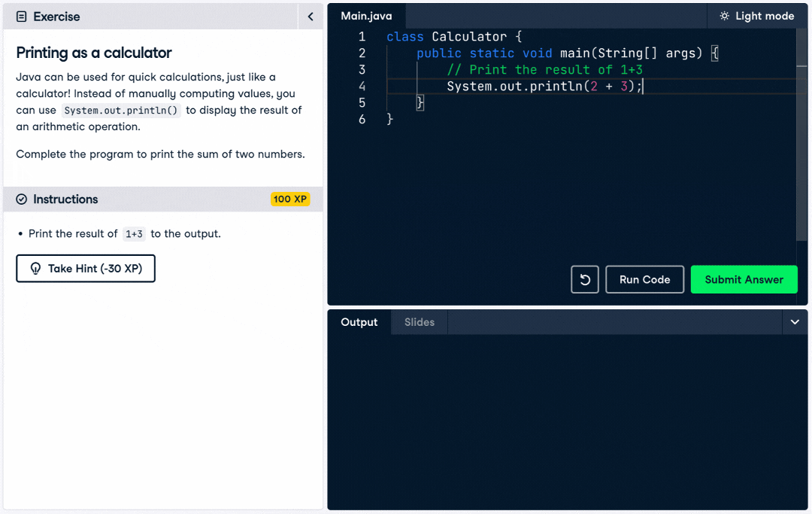This screenshot has height=514, width=812.
Task: Collapse the Output panel with down chevron
Action: point(795,322)
